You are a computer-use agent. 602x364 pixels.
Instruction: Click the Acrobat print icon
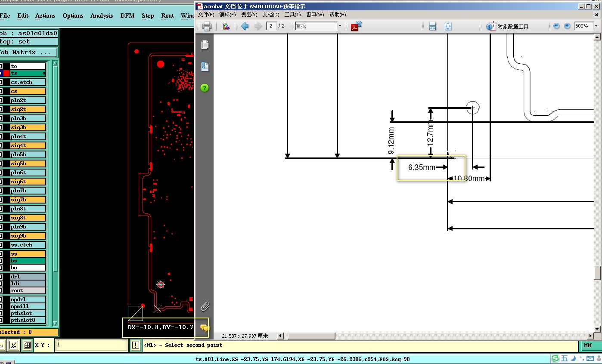(207, 26)
